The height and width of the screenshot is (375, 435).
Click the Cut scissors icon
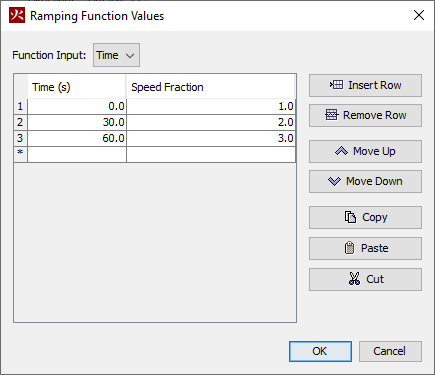354,279
